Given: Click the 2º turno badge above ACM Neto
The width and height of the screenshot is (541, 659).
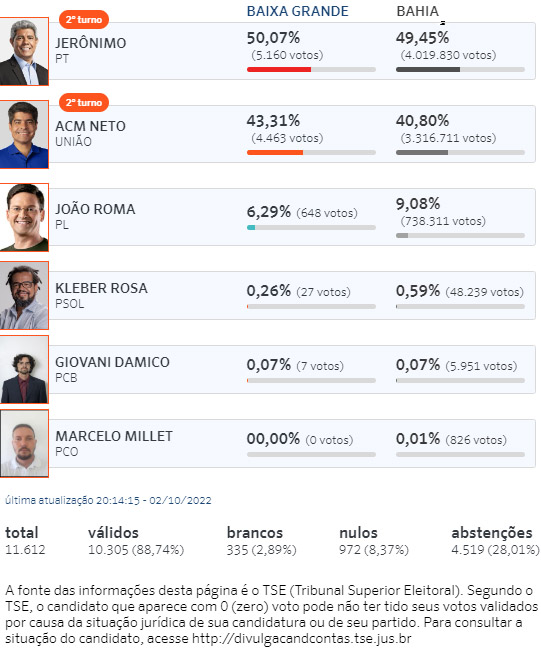Looking at the screenshot, I should [x=84, y=103].
